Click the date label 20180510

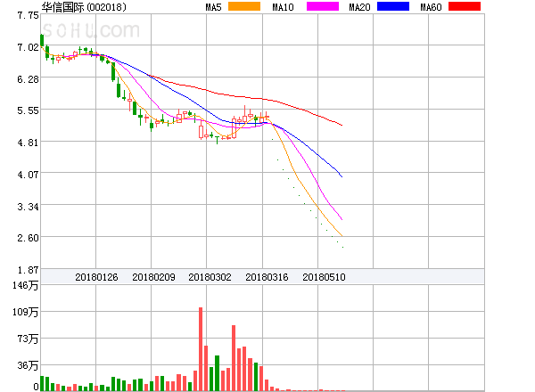[324, 277]
